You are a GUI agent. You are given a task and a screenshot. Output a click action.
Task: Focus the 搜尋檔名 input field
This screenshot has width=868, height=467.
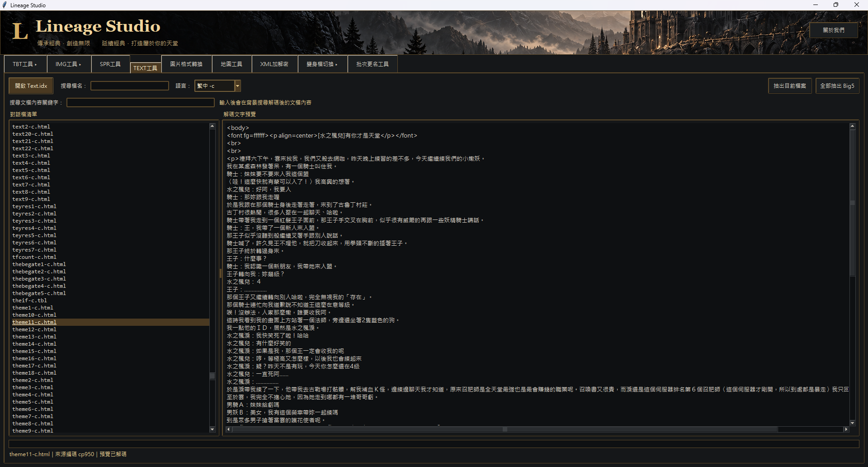pos(130,86)
